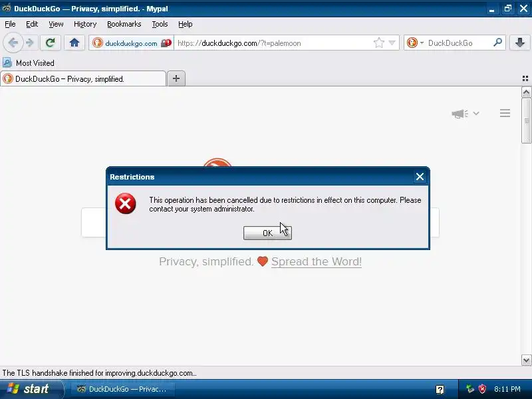Reload the page with the green refresh icon
This screenshot has width=532, height=399.
51,43
